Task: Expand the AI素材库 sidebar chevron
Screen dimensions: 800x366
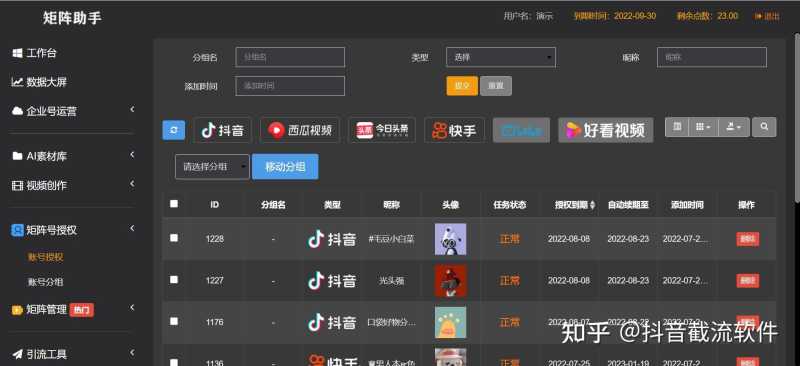Action: click(x=132, y=155)
